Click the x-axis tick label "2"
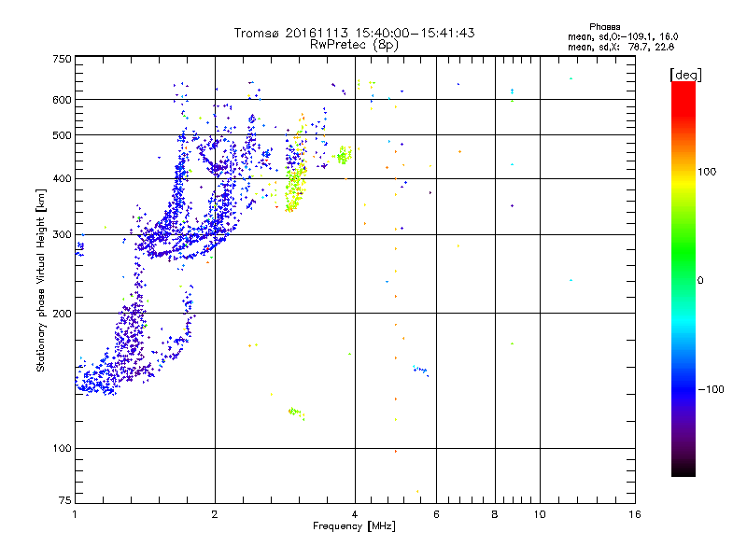Viewport: 747px width, 560px height. click(x=215, y=514)
